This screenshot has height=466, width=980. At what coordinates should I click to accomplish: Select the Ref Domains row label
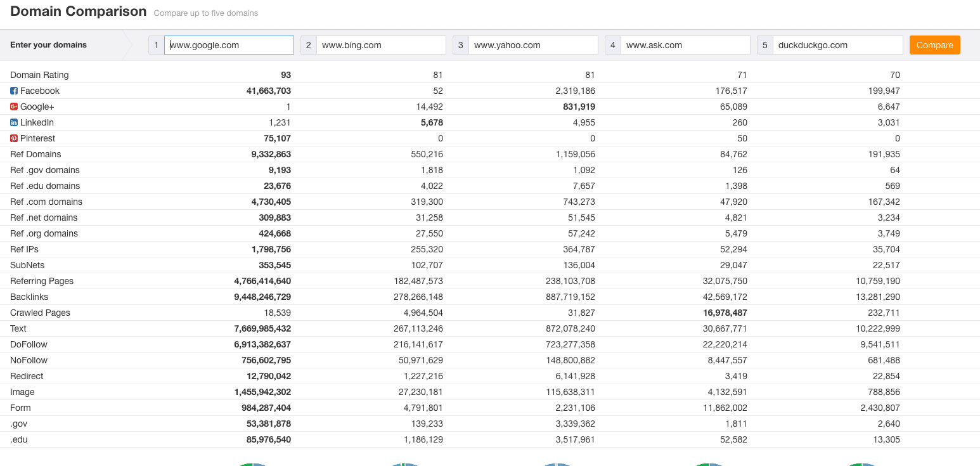[35, 155]
